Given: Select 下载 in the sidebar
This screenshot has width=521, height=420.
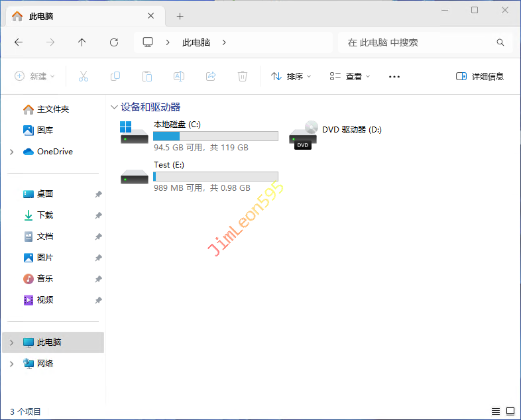Looking at the screenshot, I should pos(45,215).
